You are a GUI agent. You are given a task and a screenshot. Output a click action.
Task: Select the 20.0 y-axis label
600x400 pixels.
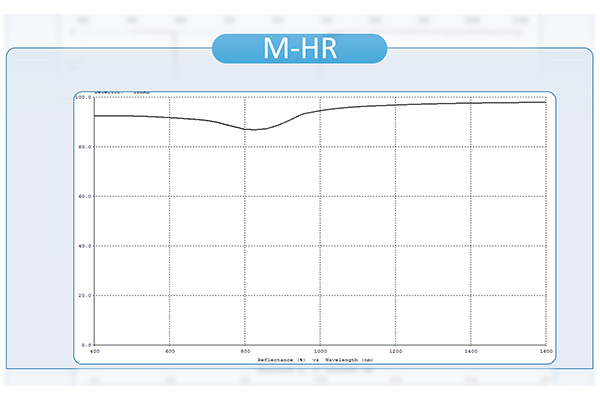(85, 296)
